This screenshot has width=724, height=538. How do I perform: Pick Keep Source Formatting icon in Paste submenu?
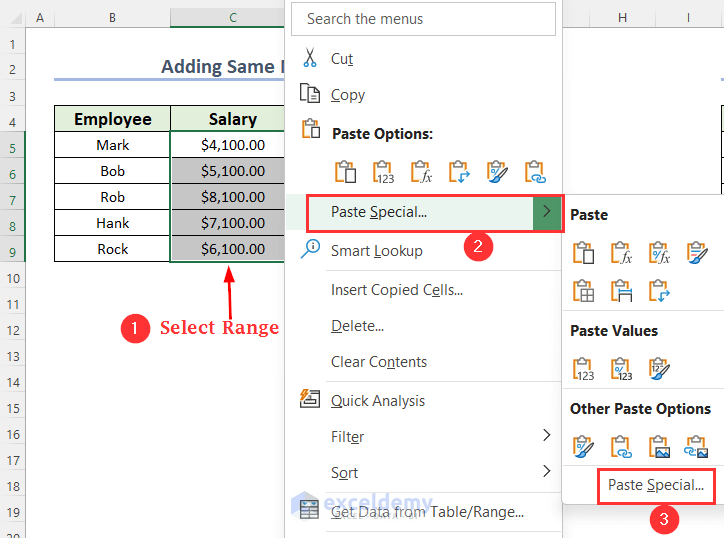(697, 253)
